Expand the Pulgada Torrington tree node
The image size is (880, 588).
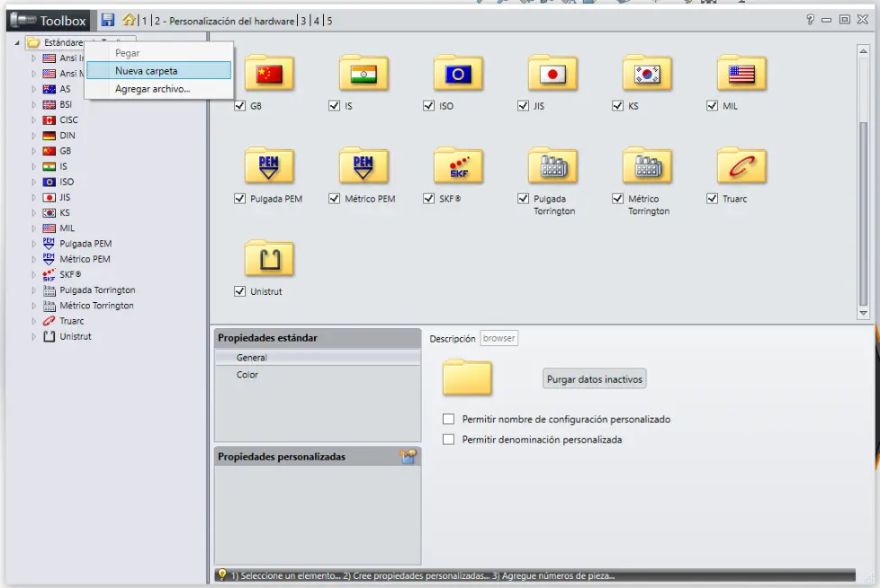34,290
